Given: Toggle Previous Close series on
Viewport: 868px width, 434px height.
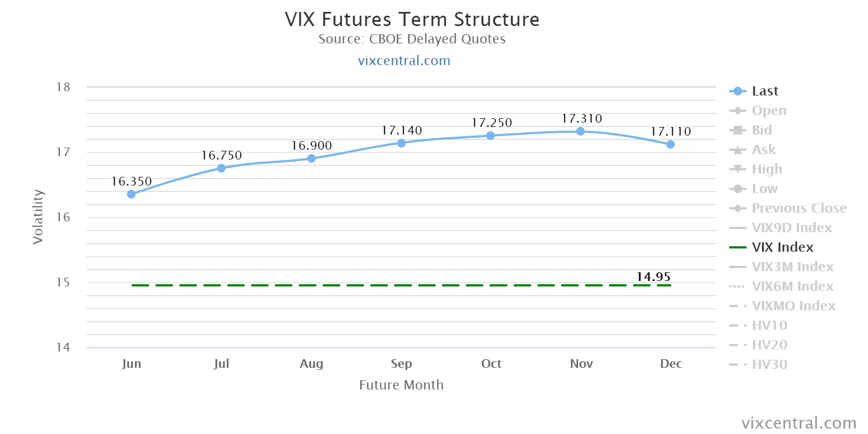Looking at the screenshot, I should click(x=799, y=208).
